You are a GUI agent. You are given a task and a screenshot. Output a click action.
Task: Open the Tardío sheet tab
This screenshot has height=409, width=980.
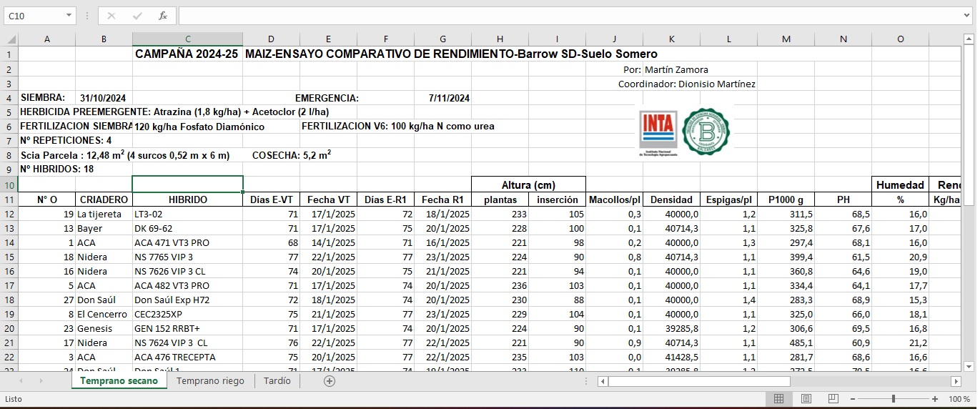coord(277,381)
